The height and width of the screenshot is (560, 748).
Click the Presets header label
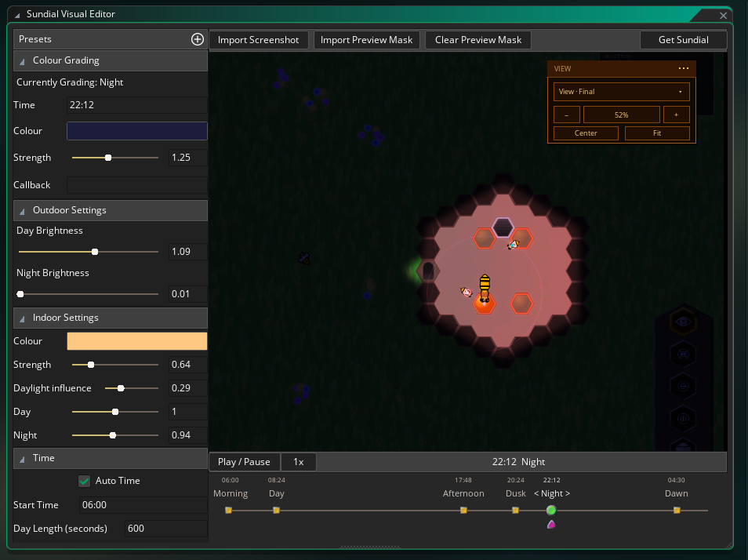[x=34, y=39]
